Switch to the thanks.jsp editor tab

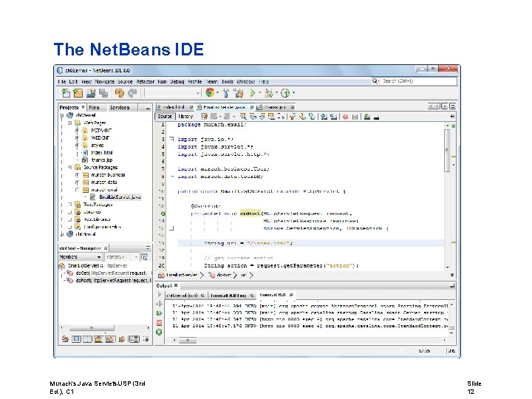coord(274,107)
